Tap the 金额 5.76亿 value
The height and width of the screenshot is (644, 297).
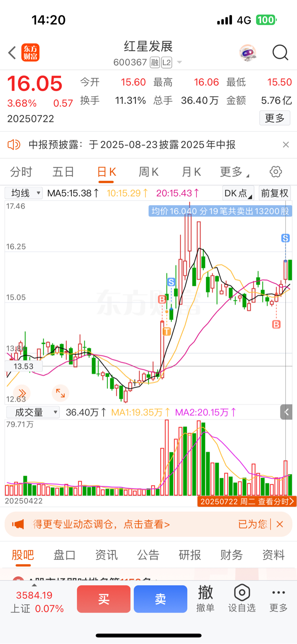coord(276,101)
